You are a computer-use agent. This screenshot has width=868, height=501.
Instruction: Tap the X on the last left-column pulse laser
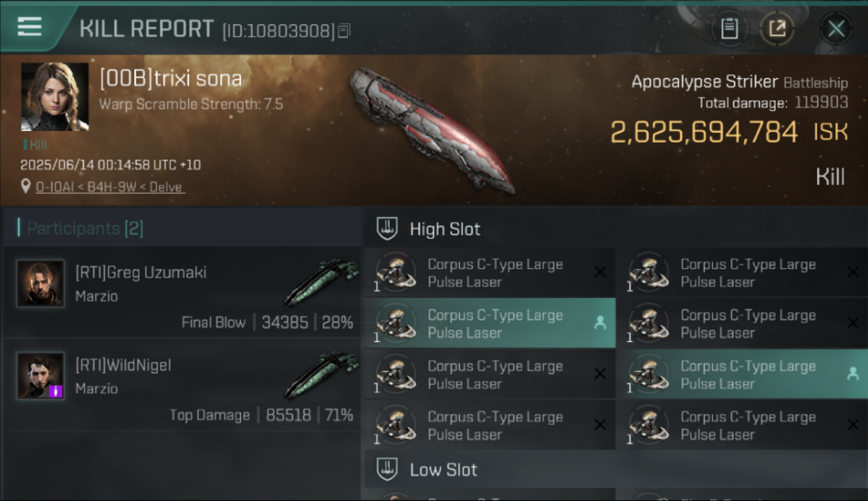pos(600,425)
